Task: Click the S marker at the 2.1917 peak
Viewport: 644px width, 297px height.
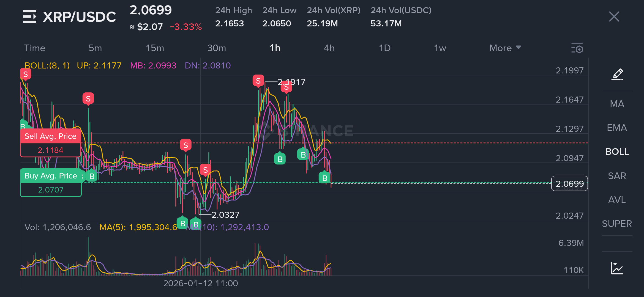Action: (258, 81)
